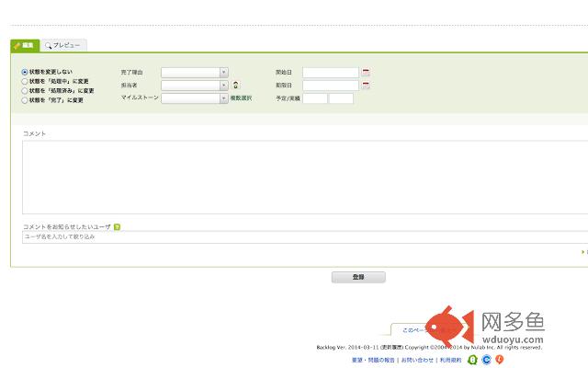
Task: Open calendar picker for 期限日
Action: 366,86
